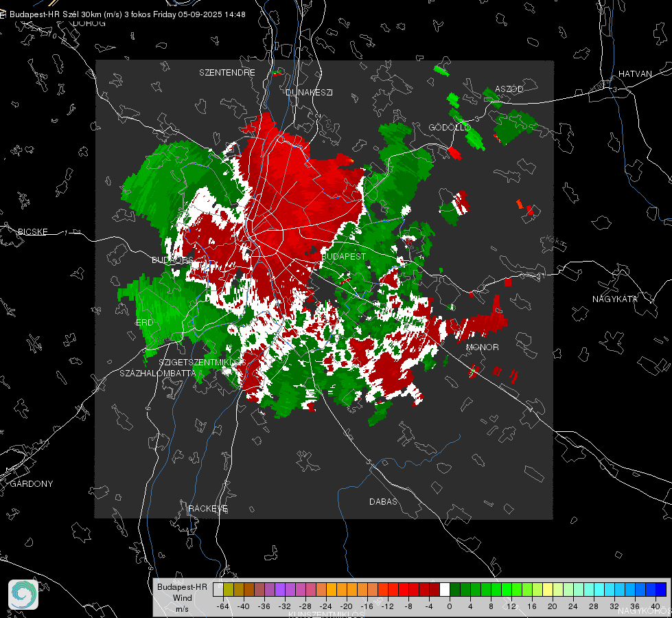Viewport: 672px width, 618px height.
Task: Select the dark blue 40 m/s swatch
Action: click(661, 589)
